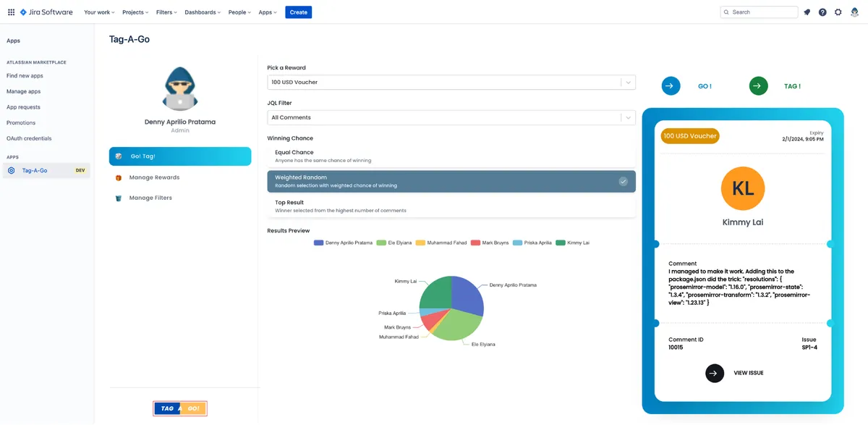Click the Tag-A-Go page heading

point(129,40)
